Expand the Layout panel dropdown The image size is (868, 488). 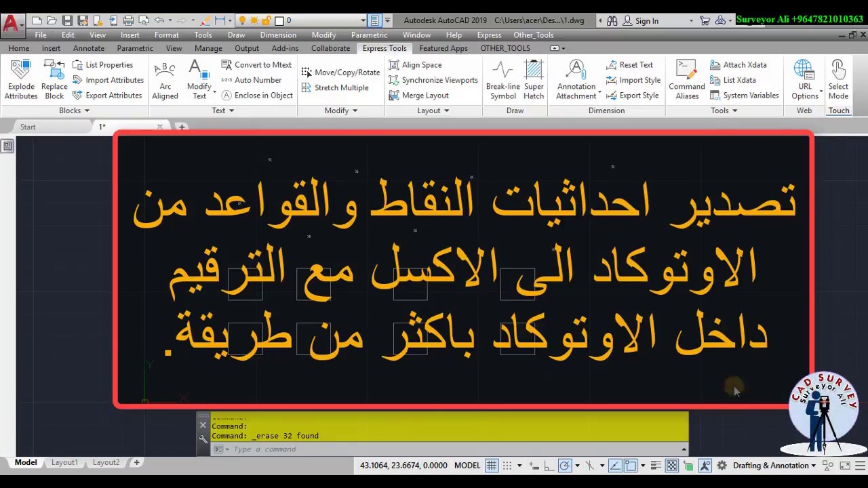pyautogui.click(x=433, y=110)
